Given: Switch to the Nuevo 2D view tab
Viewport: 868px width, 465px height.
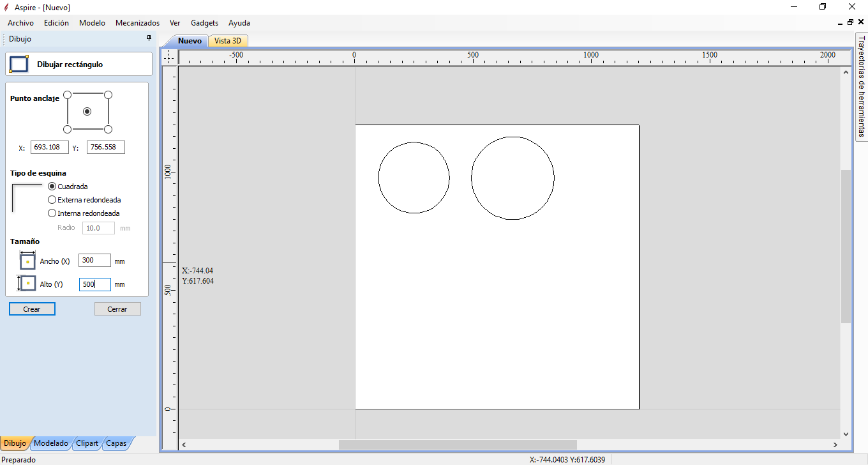Looking at the screenshot, I should click(x=190, y=41).
